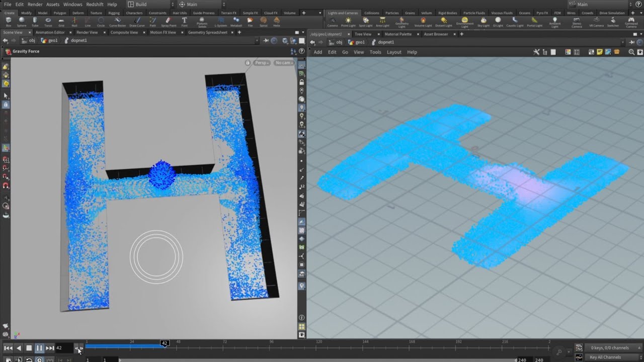Select the Font shelf tool
This screenshot has height=362, width=644.
point(184,22)
